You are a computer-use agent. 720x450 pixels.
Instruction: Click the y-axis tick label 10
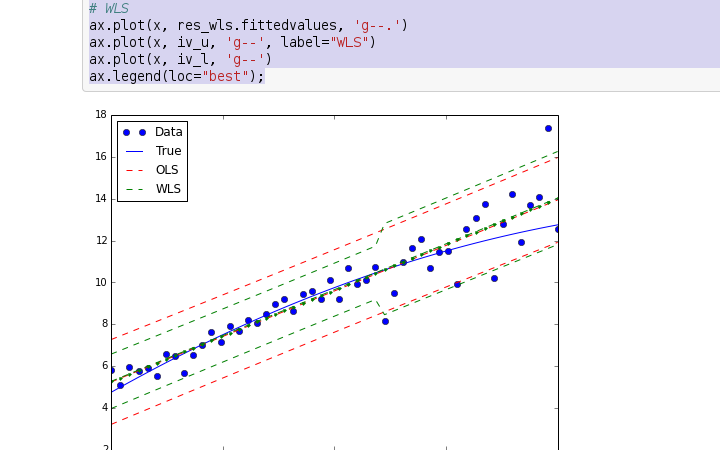tap(101, 282)
